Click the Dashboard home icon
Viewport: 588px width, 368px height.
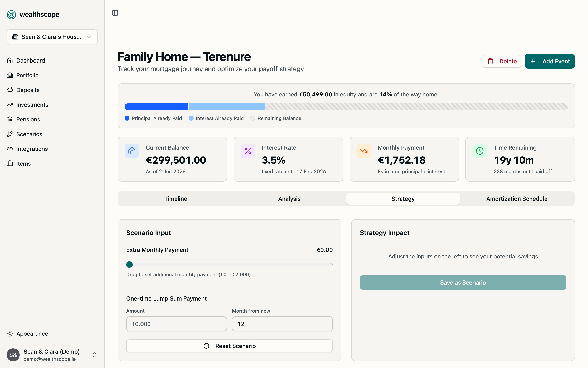point(10,60)
